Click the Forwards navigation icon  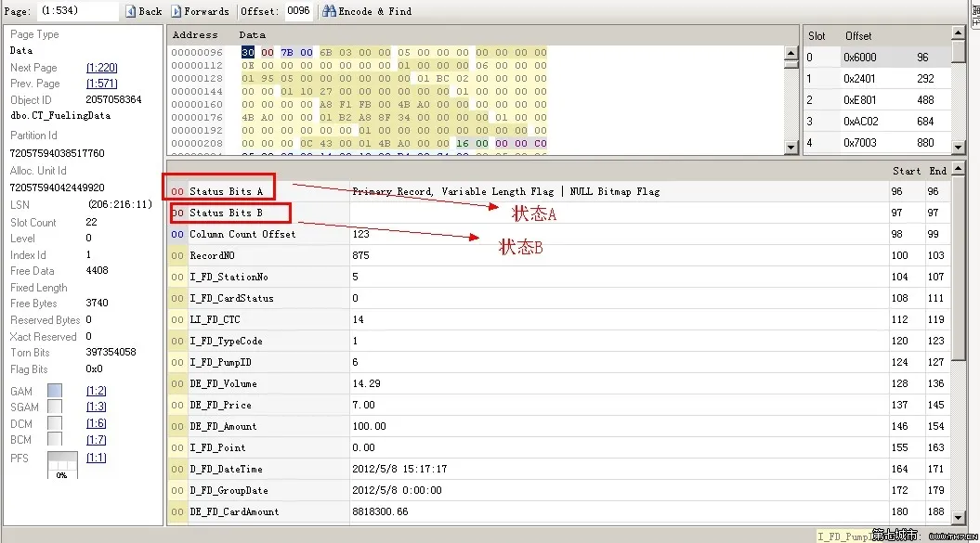[176, 11]
